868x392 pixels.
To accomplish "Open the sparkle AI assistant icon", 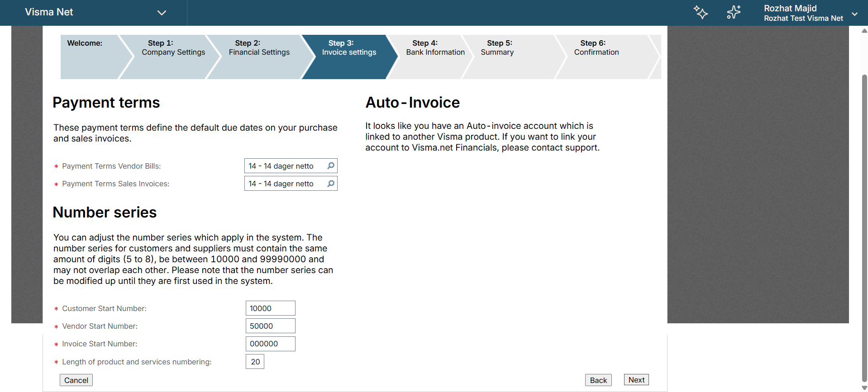I will [701, 12].
